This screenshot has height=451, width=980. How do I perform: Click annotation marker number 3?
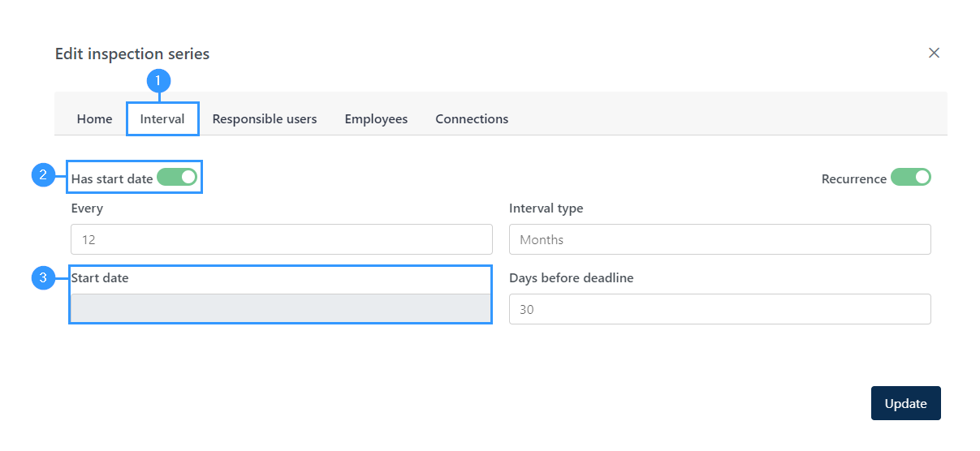pyautogui.click(x=43, y=278)
